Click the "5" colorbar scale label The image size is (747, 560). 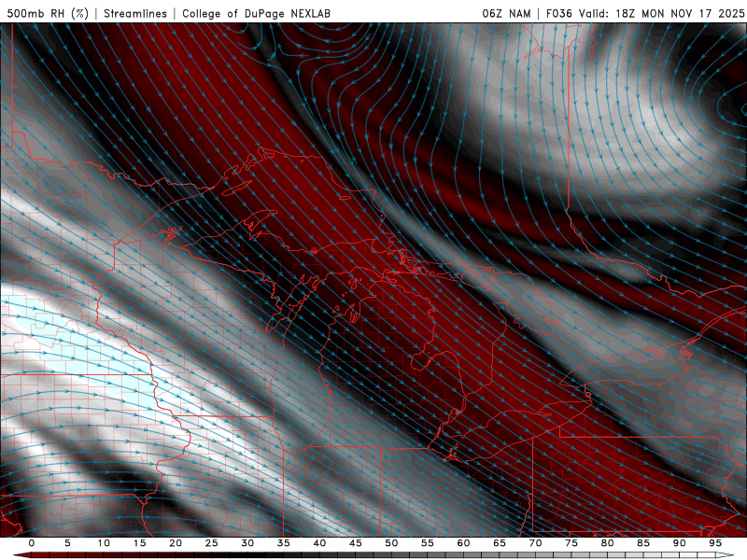pyautogui.click(x=67, y=543)
